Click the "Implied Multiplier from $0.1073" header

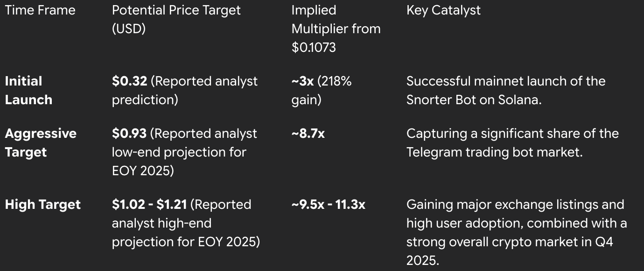point(336,29)
